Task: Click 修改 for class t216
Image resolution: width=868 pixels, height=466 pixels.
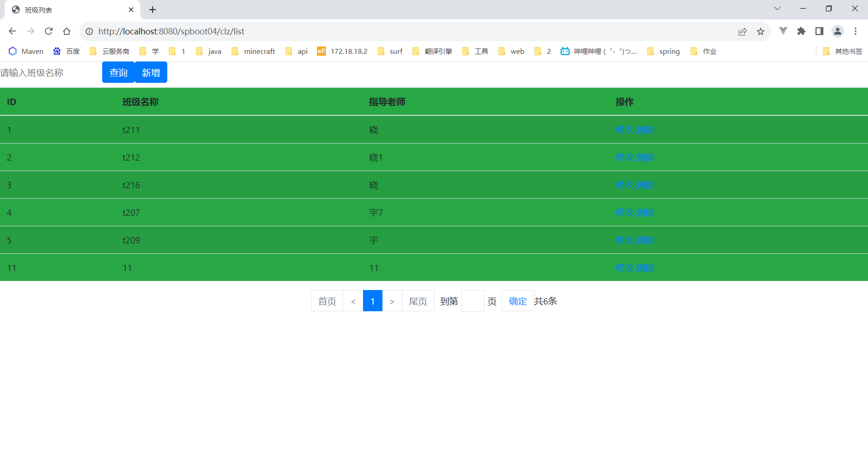Action: click(x=624, y=185)
